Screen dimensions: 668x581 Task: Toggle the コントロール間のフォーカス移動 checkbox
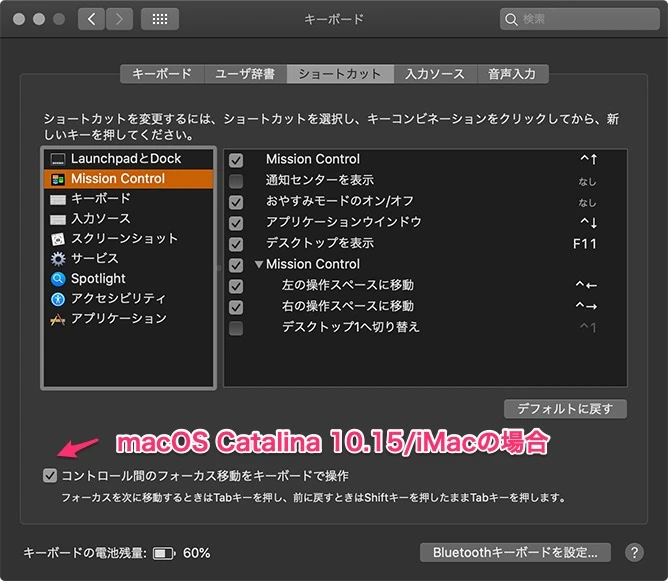50,475
